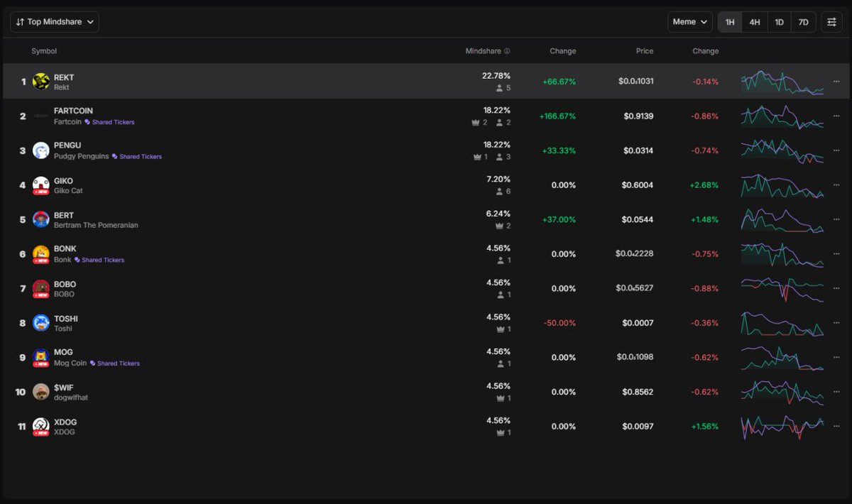This screenshot has height=504, width=852.
Task: Open more options for TOSHI row
Action: pyautogui.click(x=836, y=323)
